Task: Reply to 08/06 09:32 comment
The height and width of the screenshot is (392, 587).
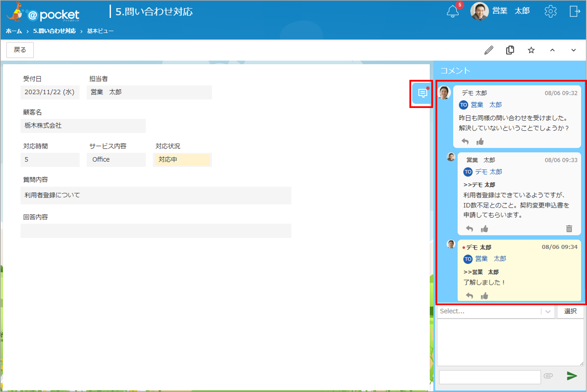Action: tap(465, 141)
